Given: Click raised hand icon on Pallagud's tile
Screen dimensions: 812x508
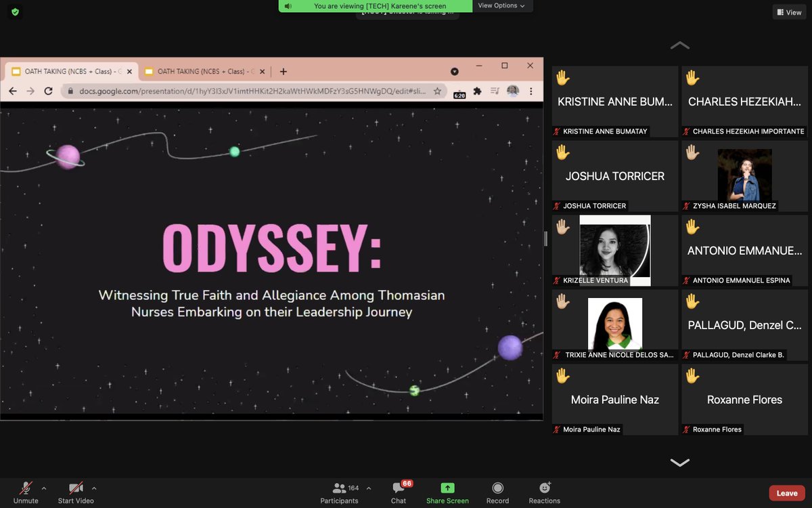Looking at the screenshot, I should [693, 301].
